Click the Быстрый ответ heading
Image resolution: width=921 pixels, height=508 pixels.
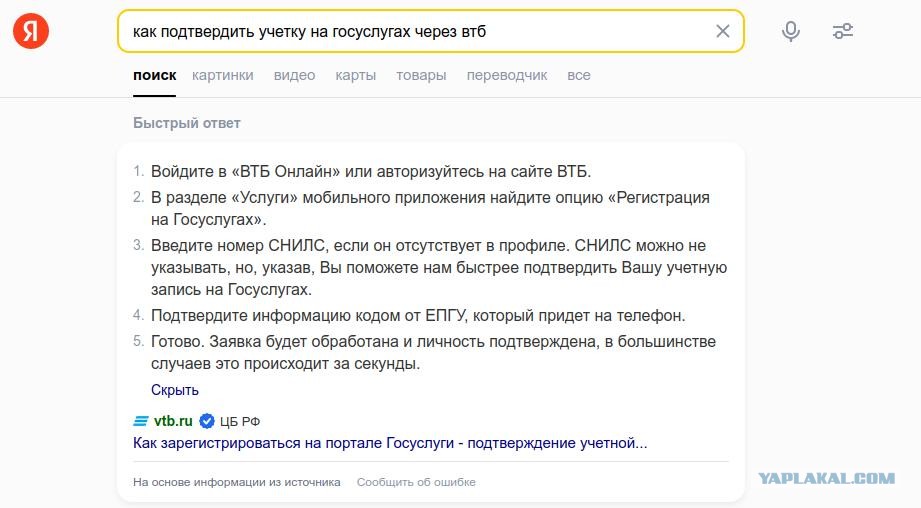187,123
